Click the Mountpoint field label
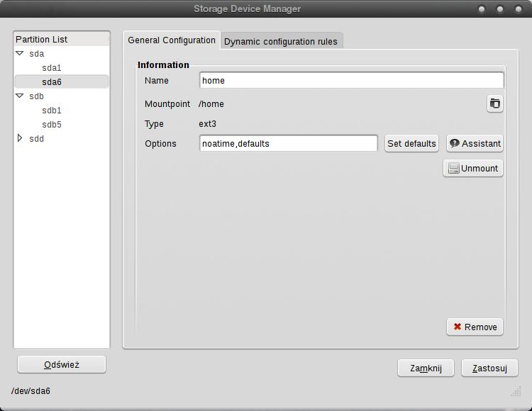 [167, 104]
